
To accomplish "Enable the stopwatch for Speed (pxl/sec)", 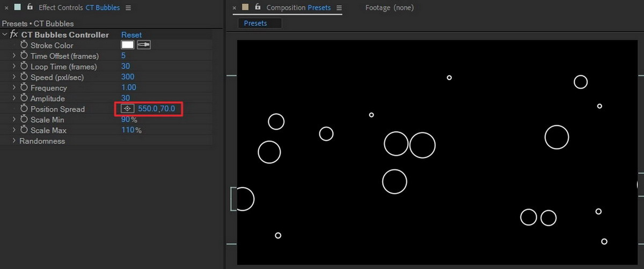I will pyautogui.click(x=24, y=77).
